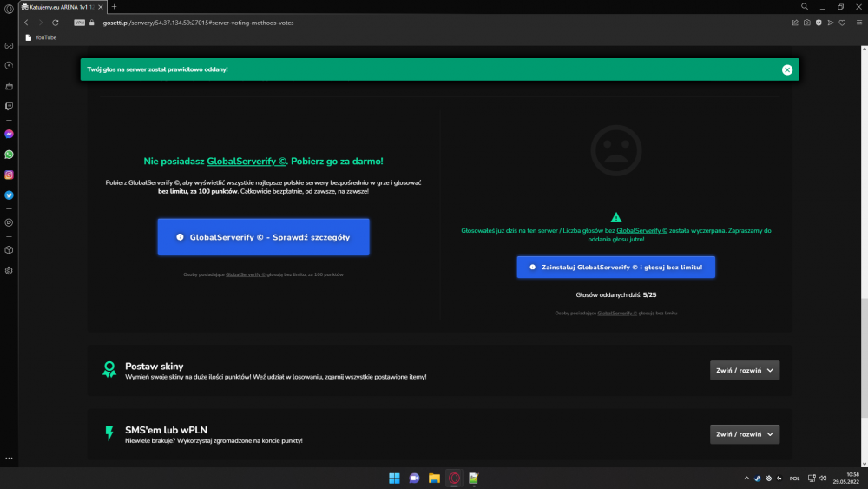Open Instagram in sidebar
The image size is (868, 489).
pos(9,175)
